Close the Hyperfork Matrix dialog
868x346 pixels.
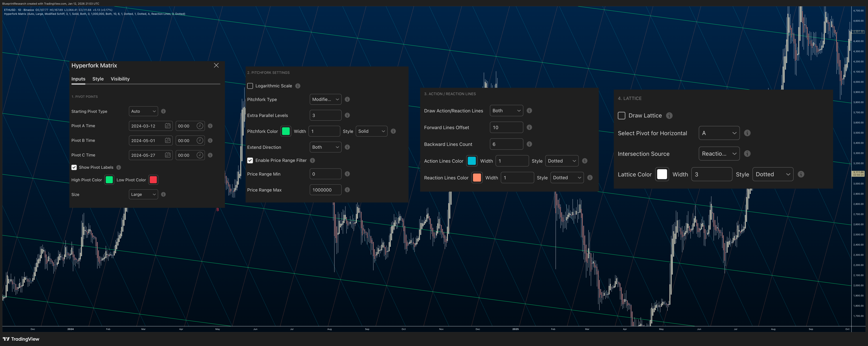(216, 65)
